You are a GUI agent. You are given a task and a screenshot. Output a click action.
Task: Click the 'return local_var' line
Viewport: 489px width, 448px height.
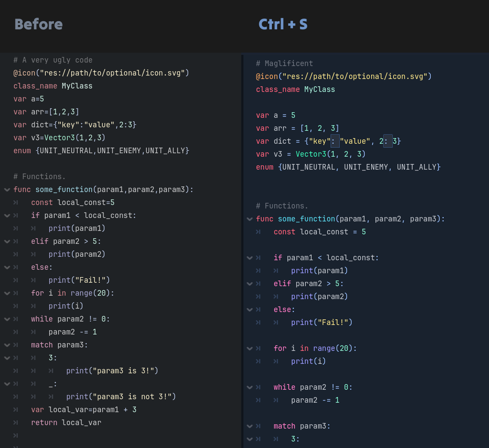(66, 423)
